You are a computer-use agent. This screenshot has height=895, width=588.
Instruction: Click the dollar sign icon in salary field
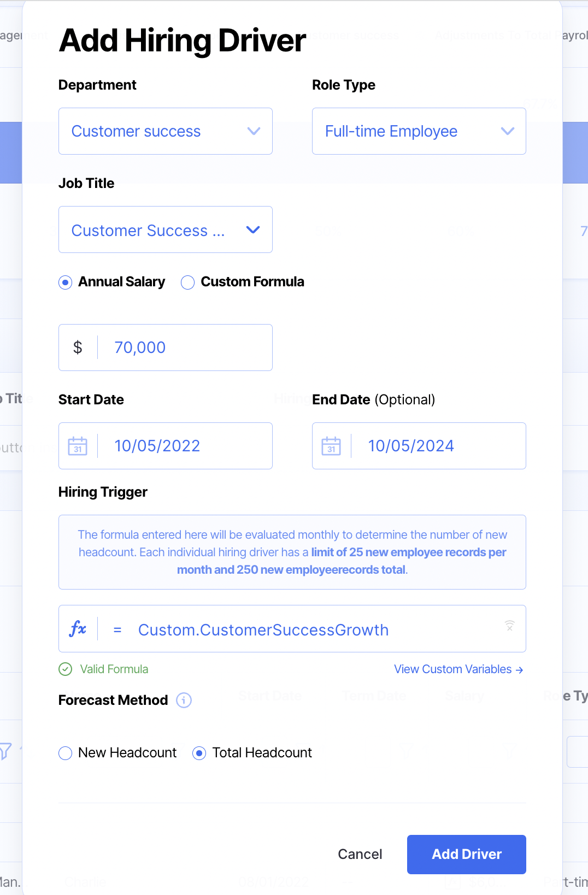click(x=78, y=348)
